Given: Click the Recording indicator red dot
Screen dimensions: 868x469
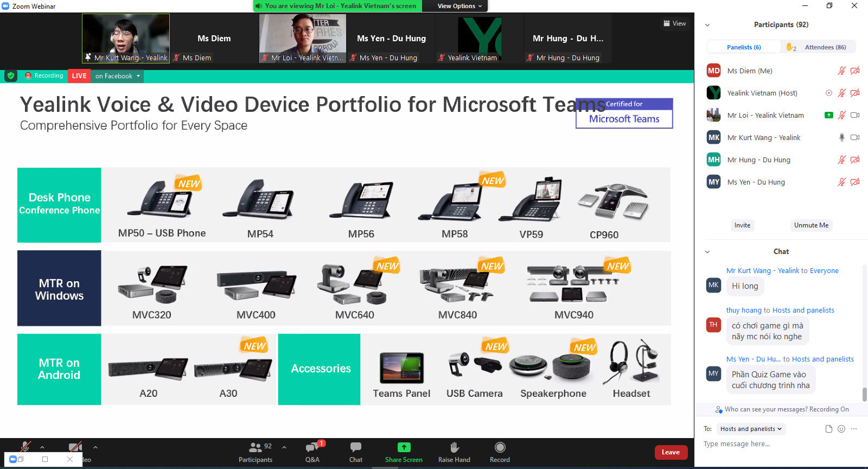Looking at the screenshot, I should click(x=28, y=76).
